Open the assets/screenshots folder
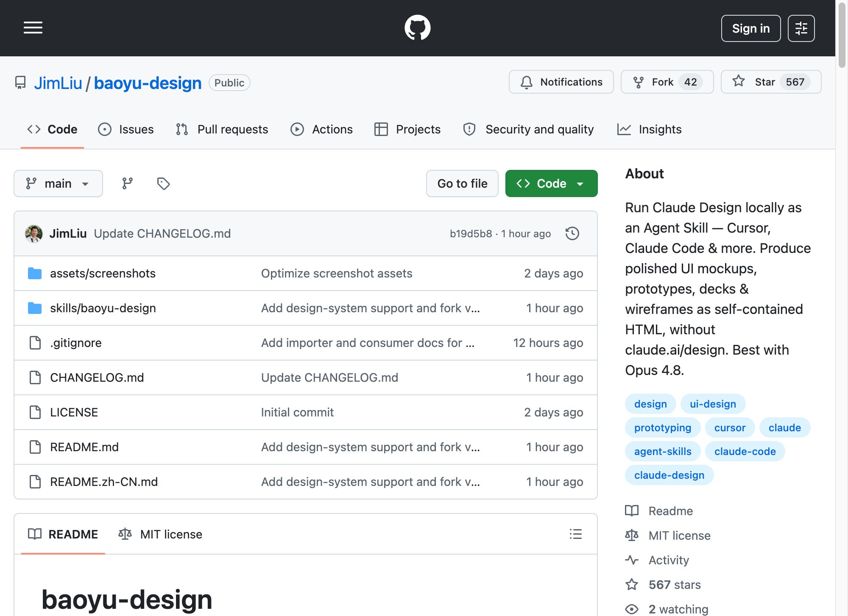 tap(103, 273)
